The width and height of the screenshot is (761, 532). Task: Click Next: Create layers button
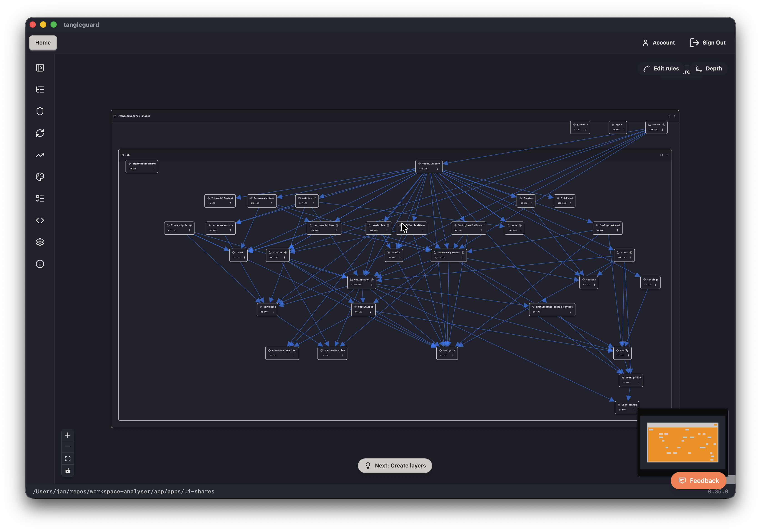(x=395, y=466)
